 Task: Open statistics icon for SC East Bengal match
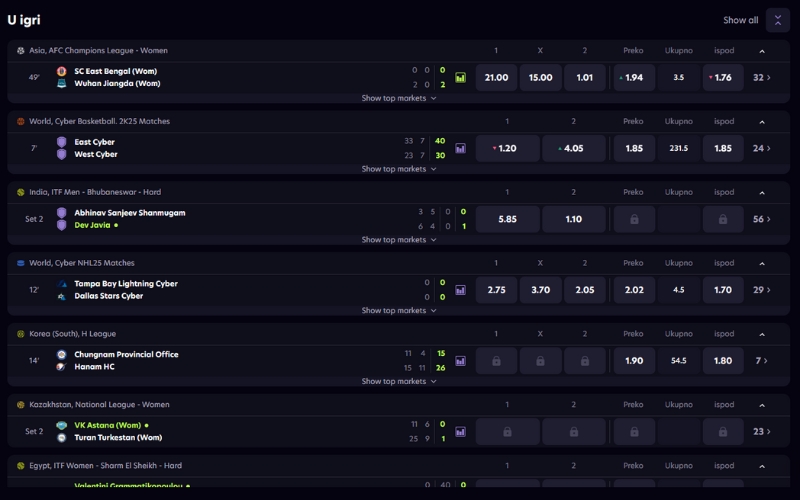[x=461, y=77]
